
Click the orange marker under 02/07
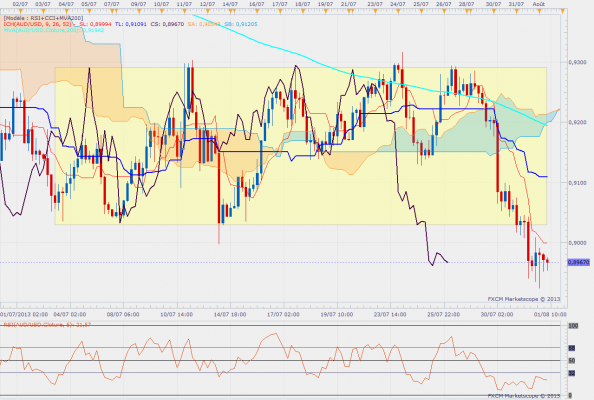21,11
